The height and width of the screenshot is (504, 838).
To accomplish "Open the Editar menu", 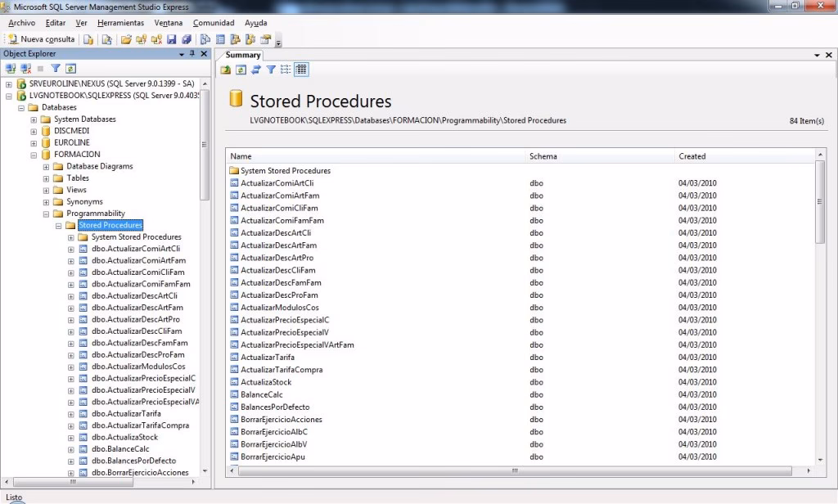I will coord(56,23).
